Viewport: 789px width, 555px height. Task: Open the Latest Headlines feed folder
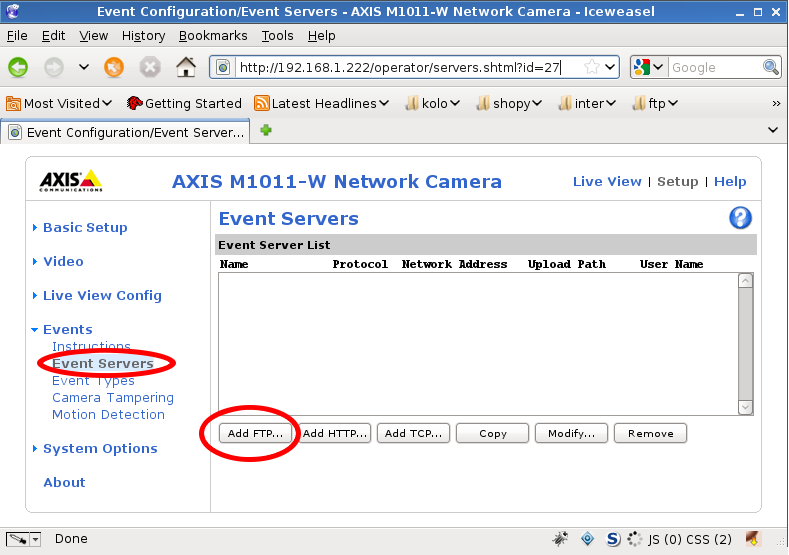click(322, 104)
